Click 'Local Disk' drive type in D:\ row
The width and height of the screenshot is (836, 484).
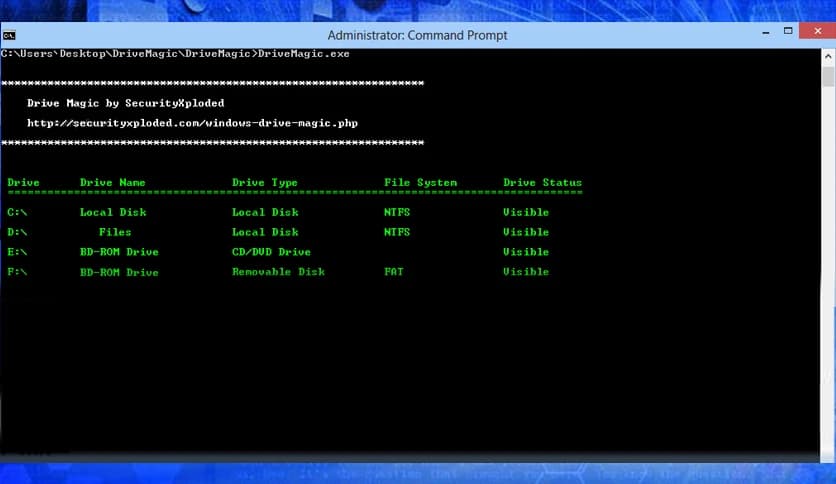click(x=266, y=232)
